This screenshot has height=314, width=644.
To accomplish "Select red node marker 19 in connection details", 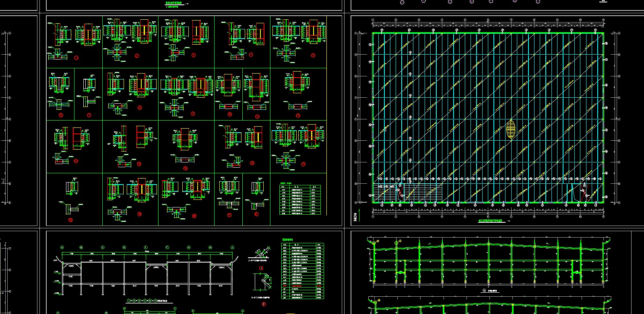I will click(x=139, y=214).
